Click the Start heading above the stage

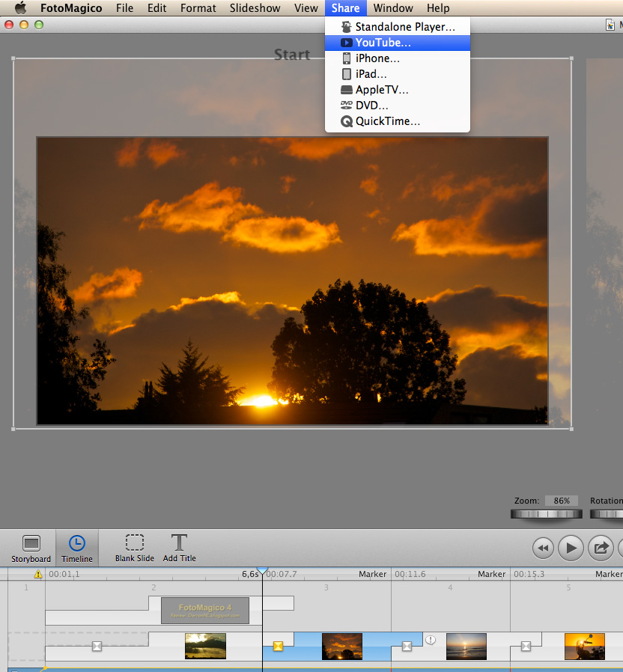[x=291, y=55]
